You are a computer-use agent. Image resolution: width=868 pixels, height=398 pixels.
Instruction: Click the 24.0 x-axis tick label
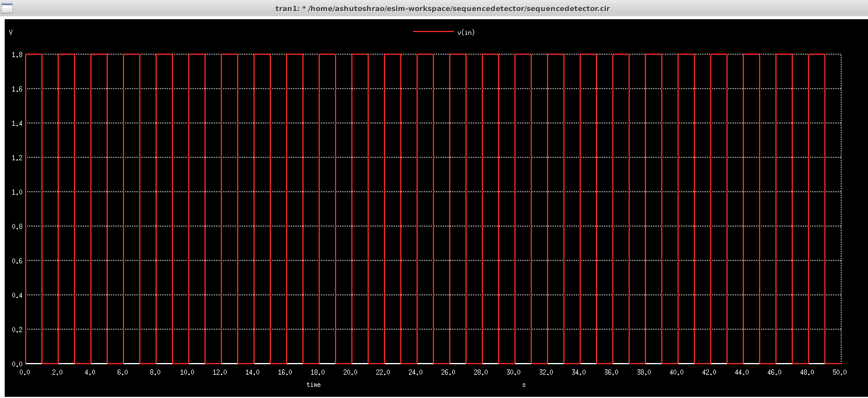coord(415,372)
